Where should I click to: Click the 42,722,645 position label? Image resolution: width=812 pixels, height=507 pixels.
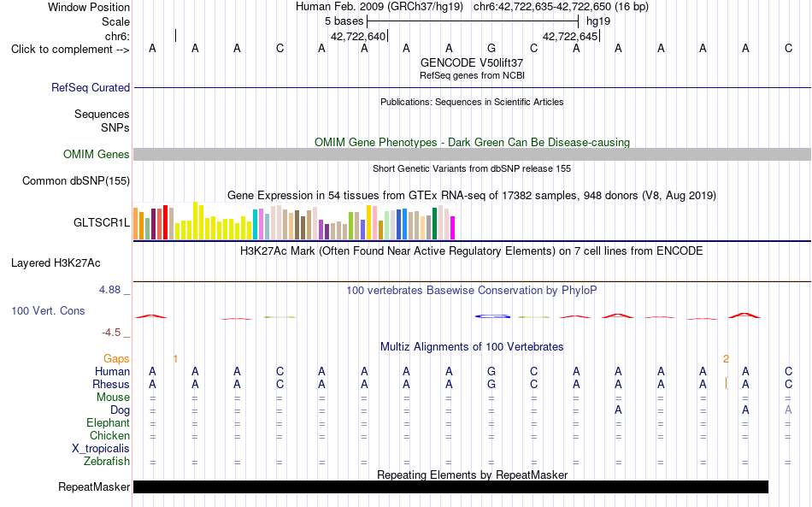point(569,36)
